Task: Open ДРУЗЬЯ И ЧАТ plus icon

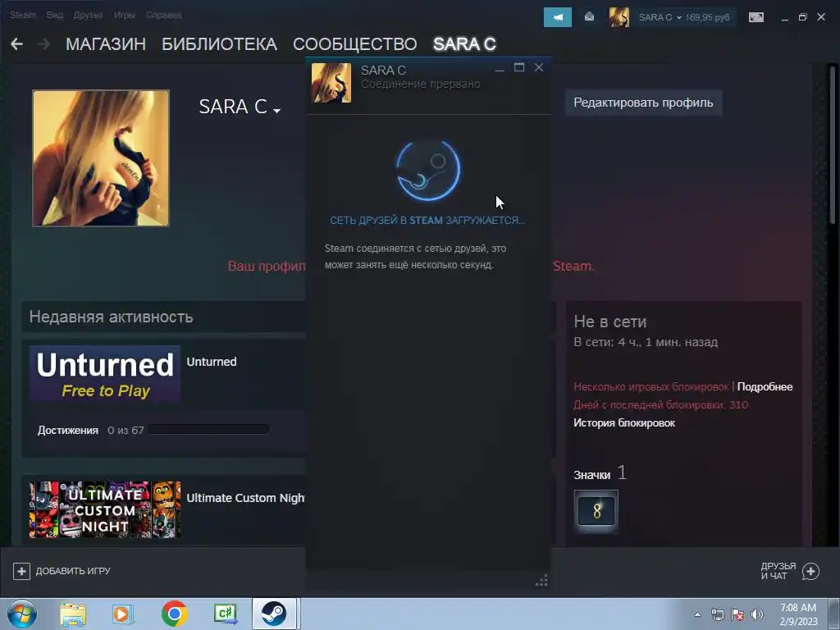Action: [810, 571]
